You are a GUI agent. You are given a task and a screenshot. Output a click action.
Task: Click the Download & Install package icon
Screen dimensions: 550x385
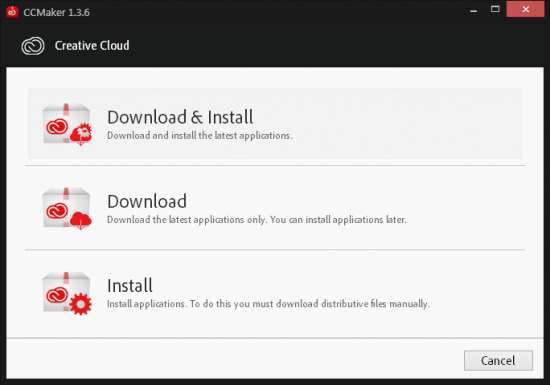pyautogui.click(x=67, y=124)
